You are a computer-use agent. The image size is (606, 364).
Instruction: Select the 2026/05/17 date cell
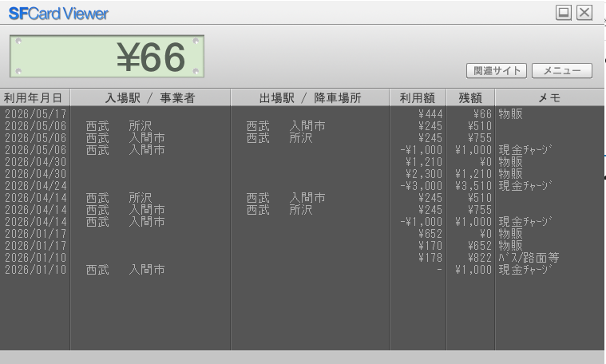point(36,114)
